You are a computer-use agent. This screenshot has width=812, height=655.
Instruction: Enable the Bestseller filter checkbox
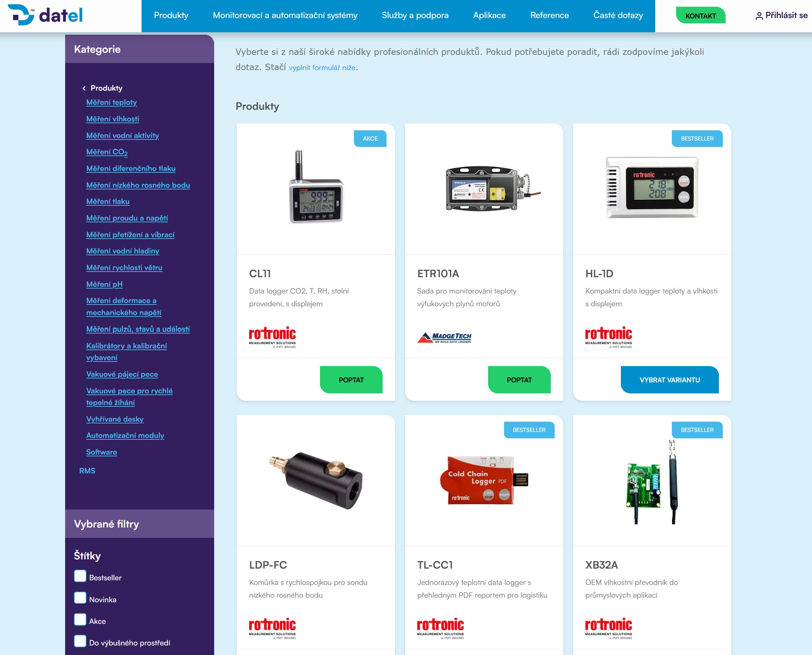[x=80, y=576]
